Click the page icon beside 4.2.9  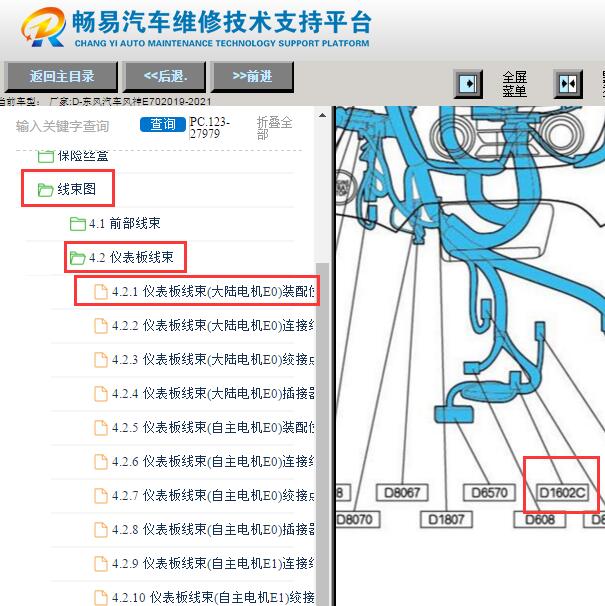click(101, 564)
